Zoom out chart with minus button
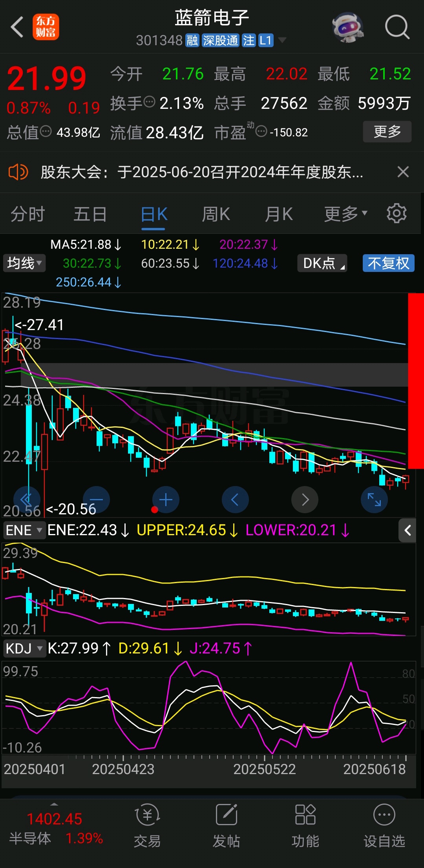Viewport: 424px width, 868px height. pyautogui.click(x=96, y=500)
